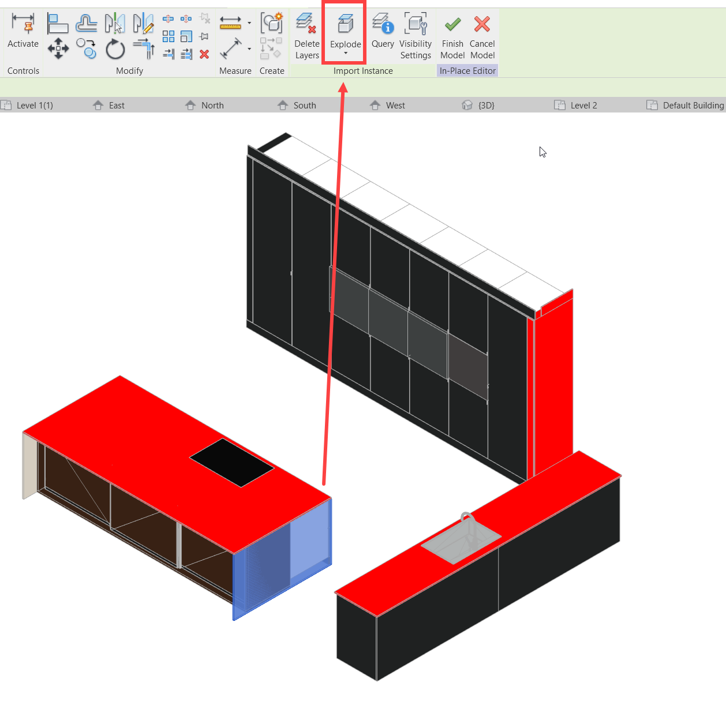726x728 pixels.
Task: Select the Move tool
Action: (58, 48)
